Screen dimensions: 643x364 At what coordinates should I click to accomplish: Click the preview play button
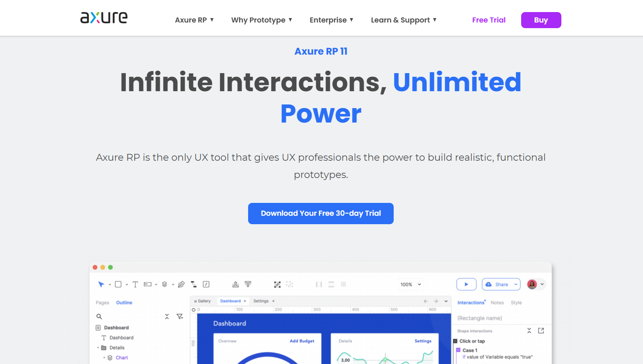point(466,284)
